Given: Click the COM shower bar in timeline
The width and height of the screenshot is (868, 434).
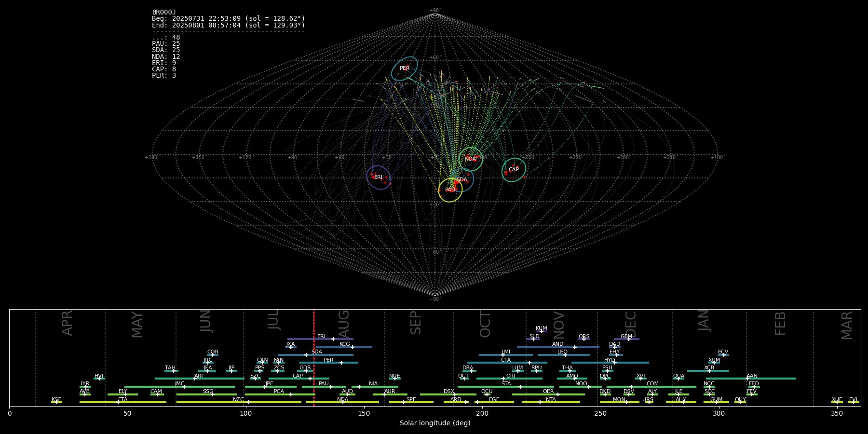Looking at the screenshot, I should tap(651, 386).
